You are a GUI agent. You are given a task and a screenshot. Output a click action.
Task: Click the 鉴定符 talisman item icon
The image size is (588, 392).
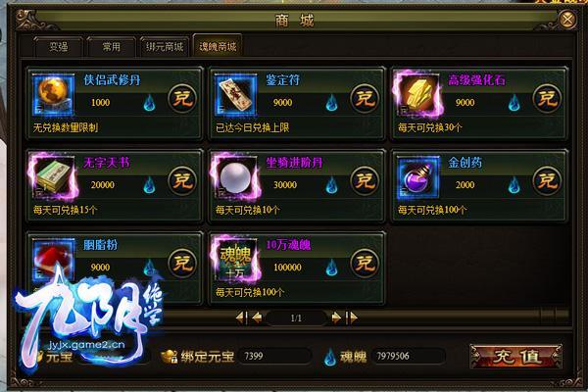click(235, 95)
